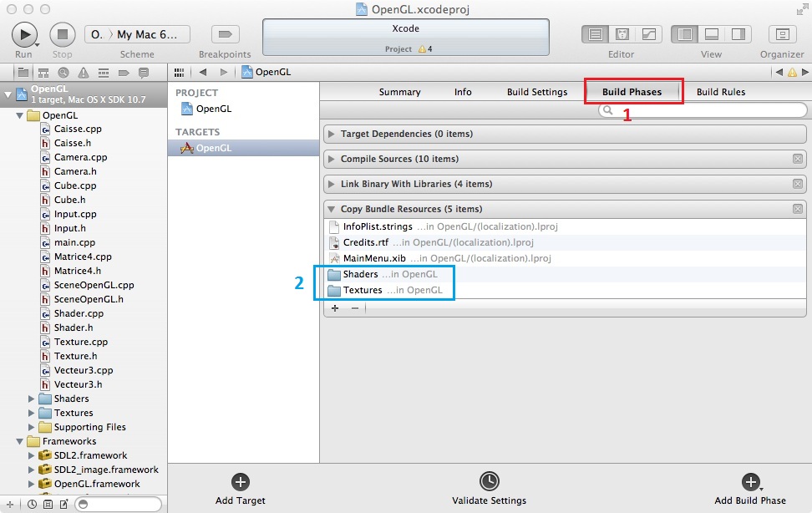Show the Breakpoint navigator
The width and height of the screenshot is (812, 513).
tap(124, 73)
